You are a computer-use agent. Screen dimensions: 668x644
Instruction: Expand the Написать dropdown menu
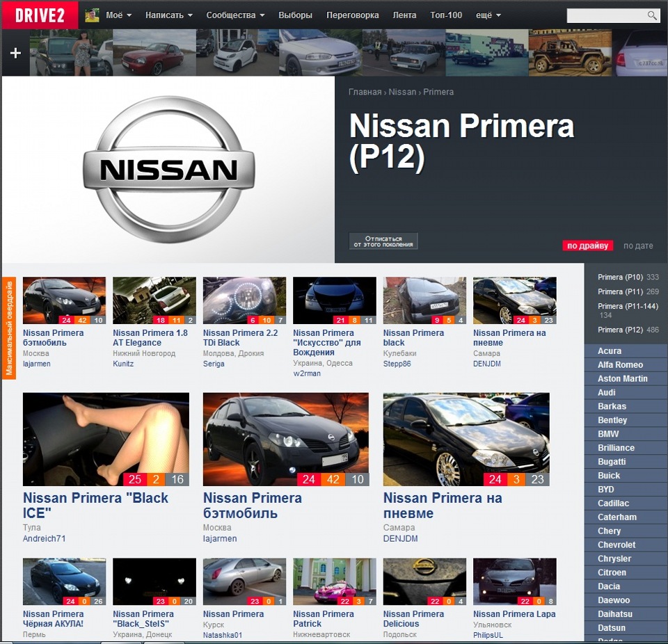(x=168, y=15)
